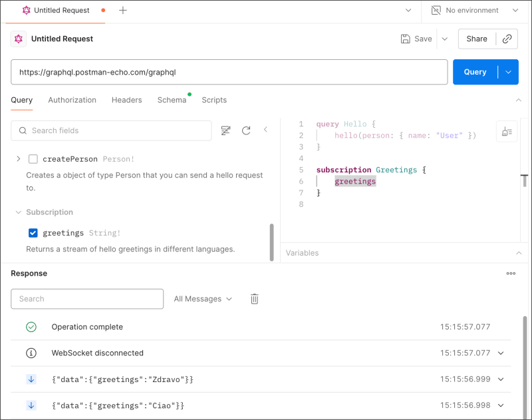
Task: Switch to the Authorization tab
Action: tap(72, 100)
